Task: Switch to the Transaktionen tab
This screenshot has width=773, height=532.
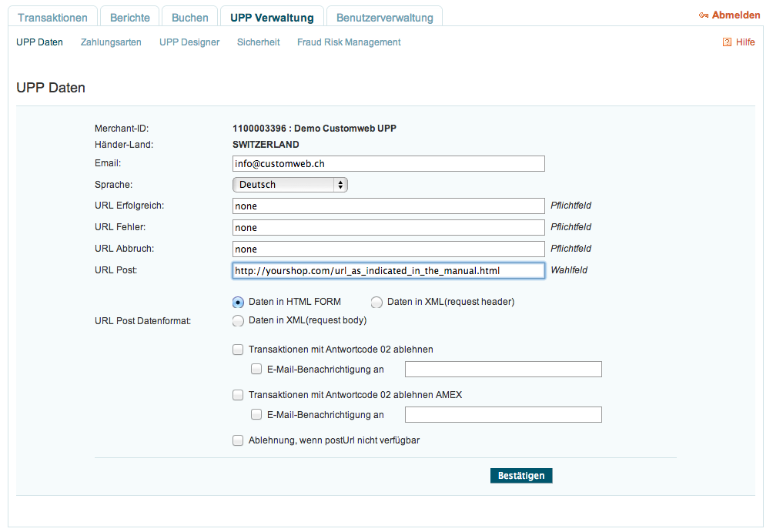Action: click(54, 17)
